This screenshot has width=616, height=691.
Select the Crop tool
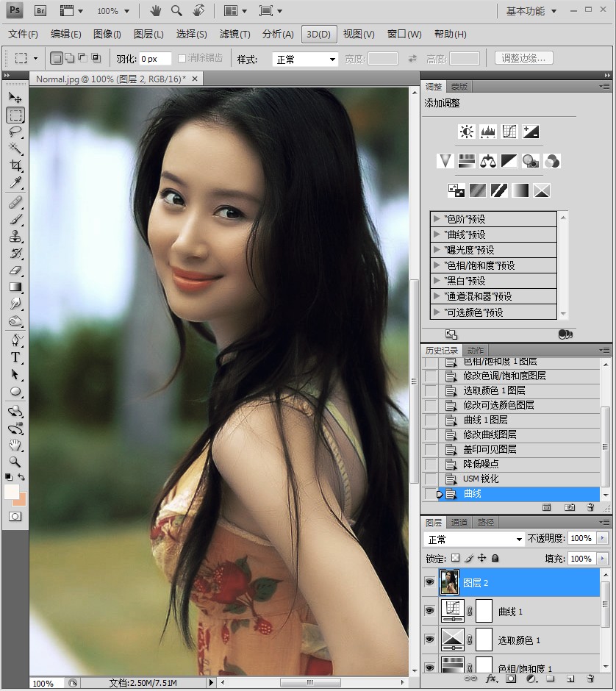click(x=15, y=166)
